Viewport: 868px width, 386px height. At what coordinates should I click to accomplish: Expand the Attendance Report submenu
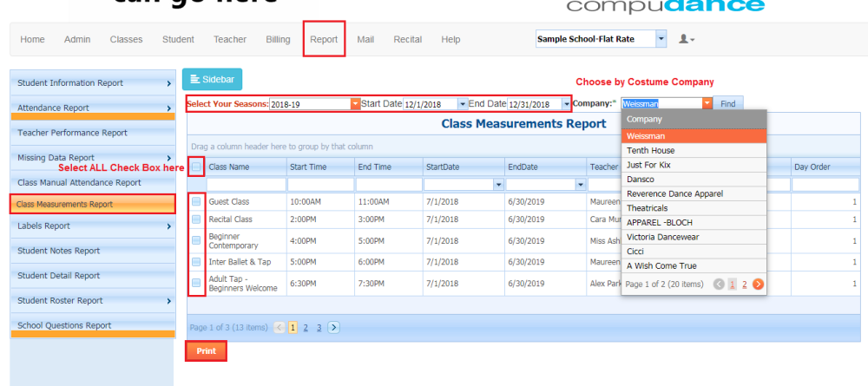pyautogui.click(x=168, y=108)
